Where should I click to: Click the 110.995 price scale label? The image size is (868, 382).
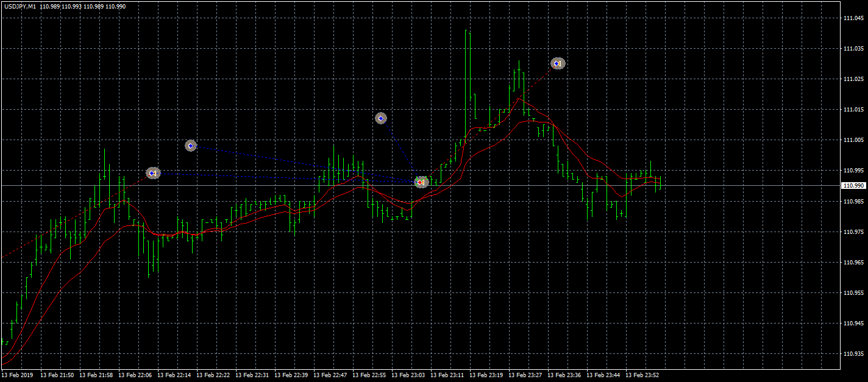[853, 171]
